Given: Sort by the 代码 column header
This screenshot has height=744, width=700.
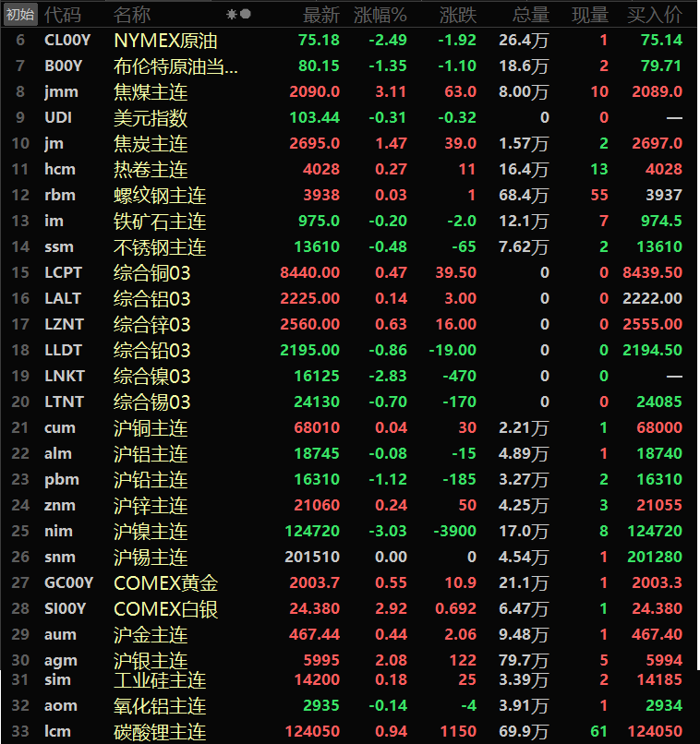Looking at the screenshot, I should pyautogui.click(x=63, y=15).
